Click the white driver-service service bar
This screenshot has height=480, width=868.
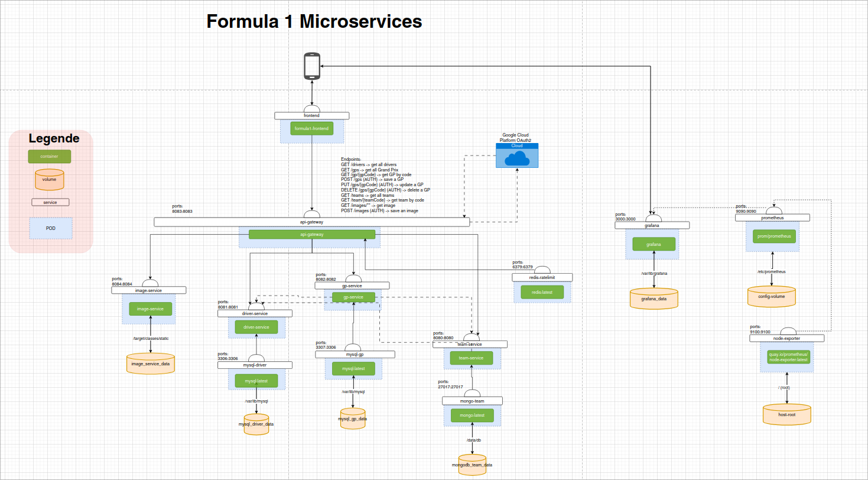[255, 313]
